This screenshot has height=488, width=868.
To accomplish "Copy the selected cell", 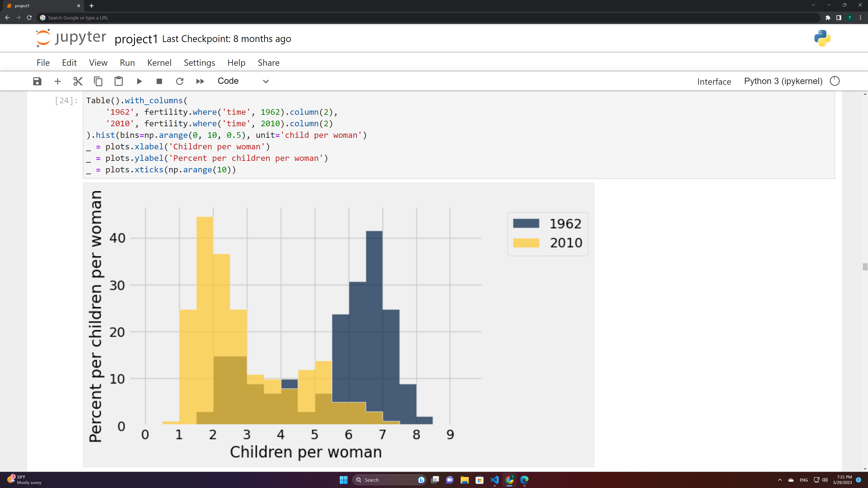I will coord(98,81).
